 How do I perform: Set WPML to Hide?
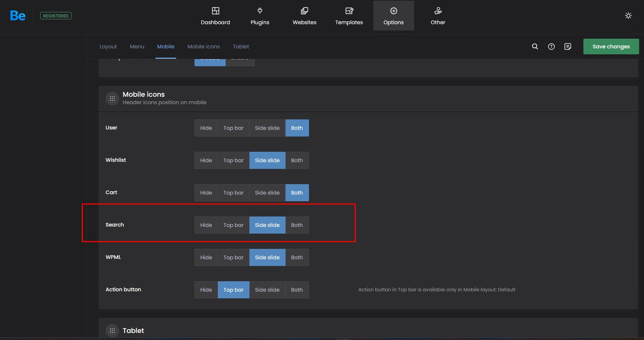(206, 257)
